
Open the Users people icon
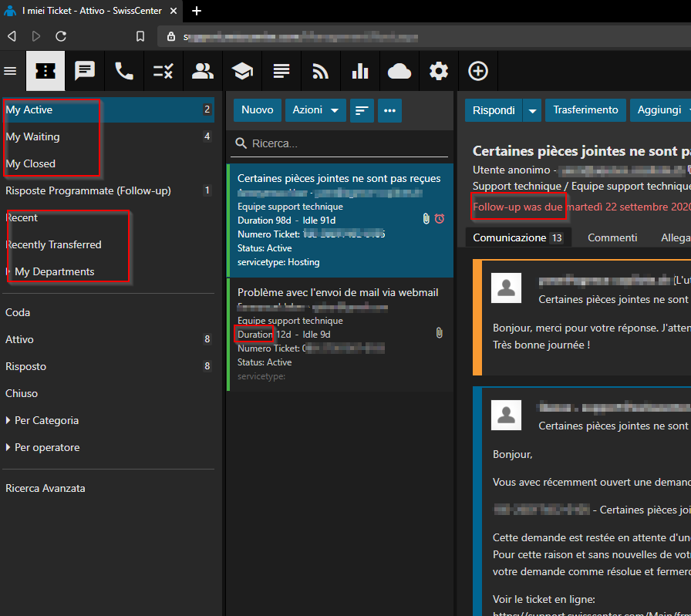pos(203,71)
